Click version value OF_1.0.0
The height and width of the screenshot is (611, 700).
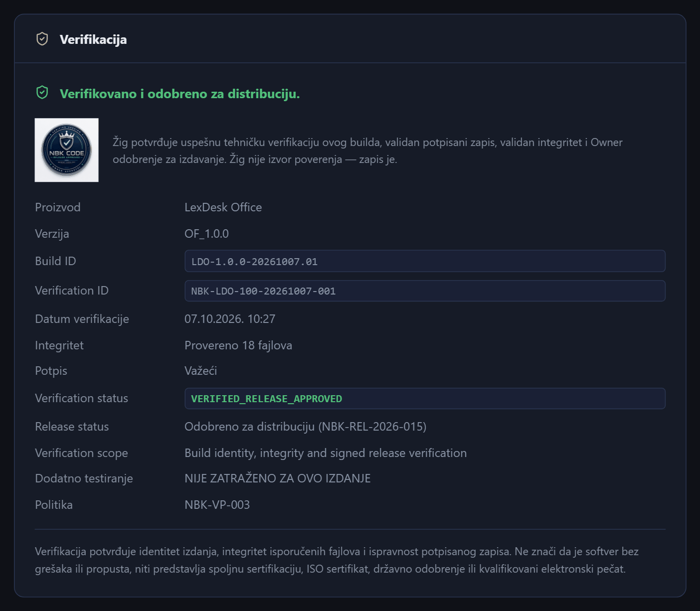[206, 234]
